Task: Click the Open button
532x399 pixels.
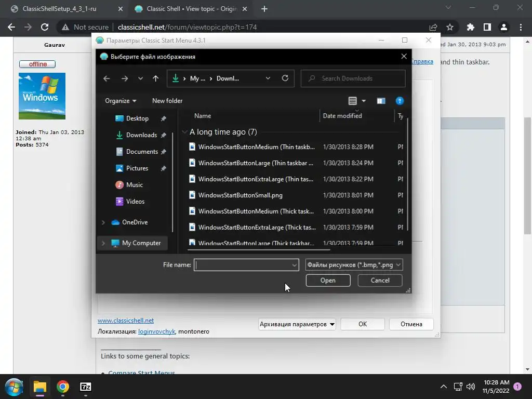Action: (328, 281)
